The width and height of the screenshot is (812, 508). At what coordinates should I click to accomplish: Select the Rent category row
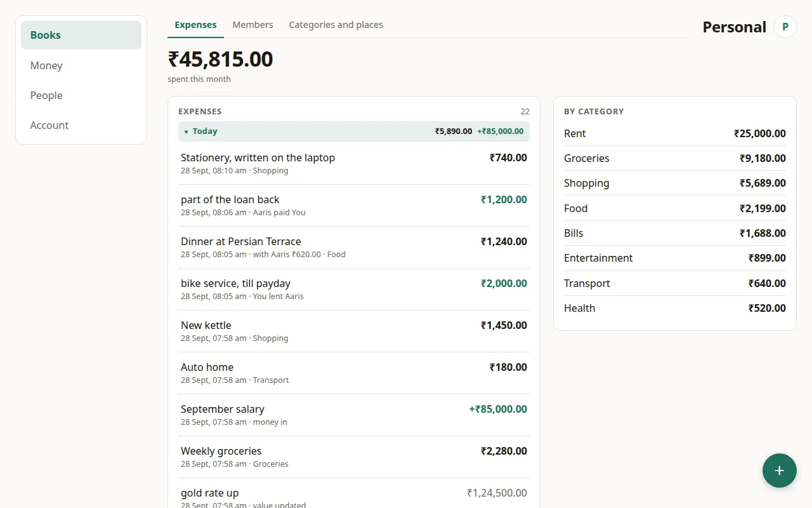pyautogui.click(x=675, y=133)
